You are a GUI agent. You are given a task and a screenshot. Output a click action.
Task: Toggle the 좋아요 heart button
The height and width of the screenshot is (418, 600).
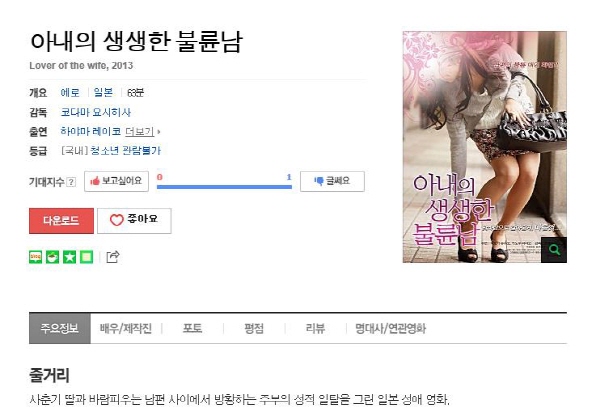(134, 221)
